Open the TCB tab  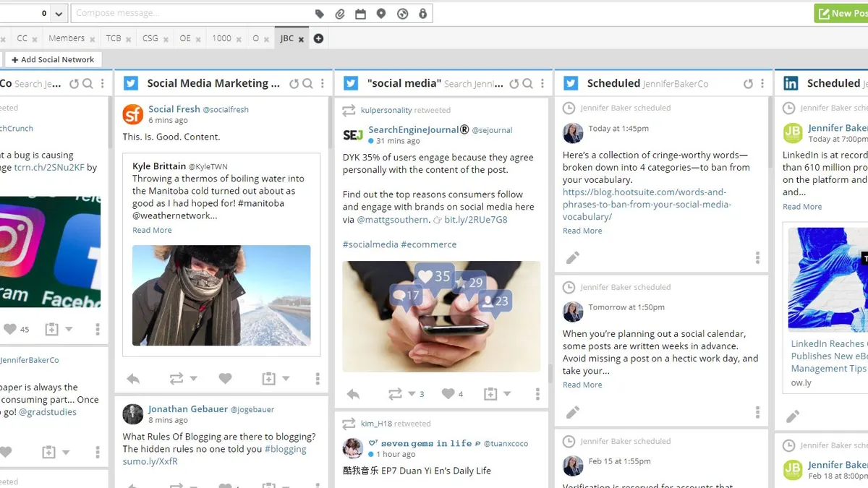(x=114, y=38)
